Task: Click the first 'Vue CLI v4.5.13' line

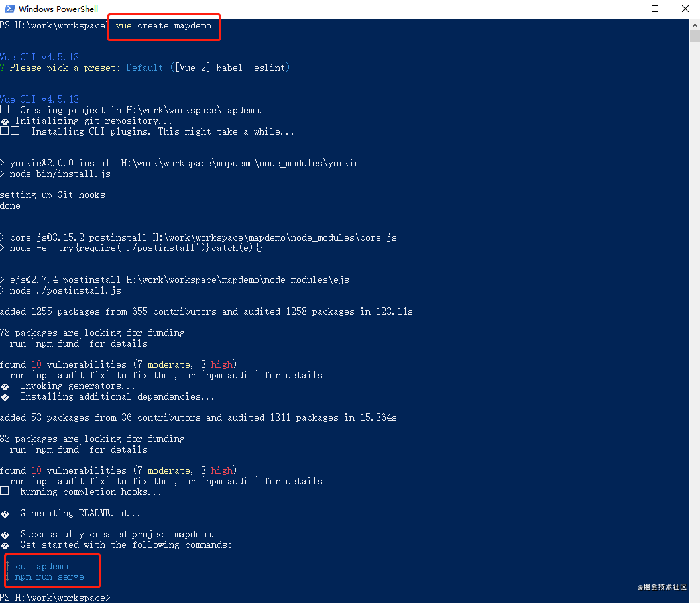Action: click(x=39, y=57)
